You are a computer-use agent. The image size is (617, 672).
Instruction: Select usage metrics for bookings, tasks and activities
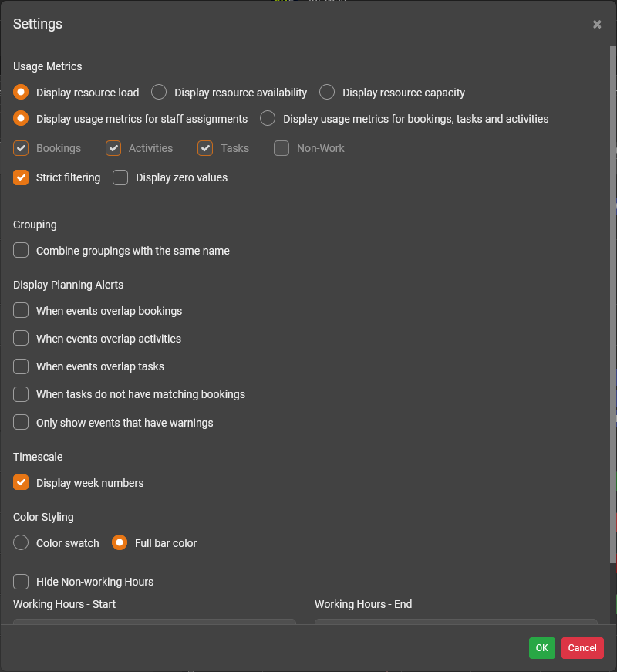point(268,119)
